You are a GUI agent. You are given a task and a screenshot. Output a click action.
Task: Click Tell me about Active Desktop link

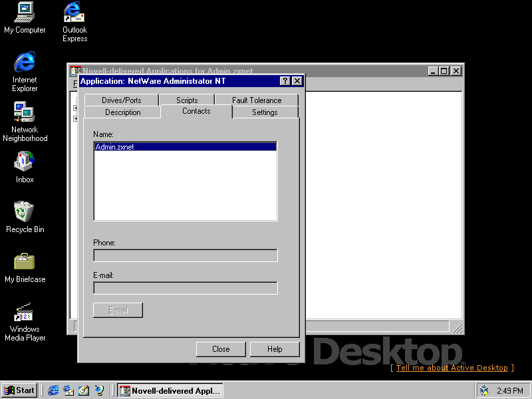[x=452, y=368]
